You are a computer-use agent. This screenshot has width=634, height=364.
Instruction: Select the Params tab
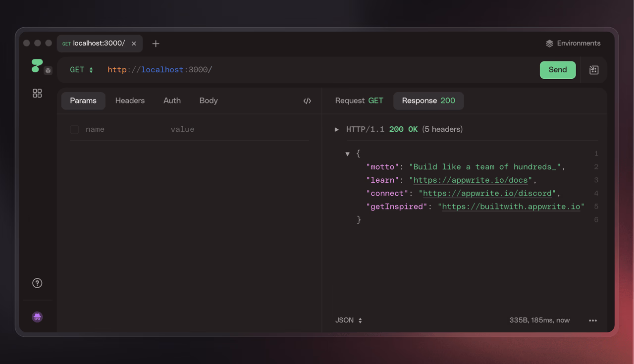(x=83, y=101)
